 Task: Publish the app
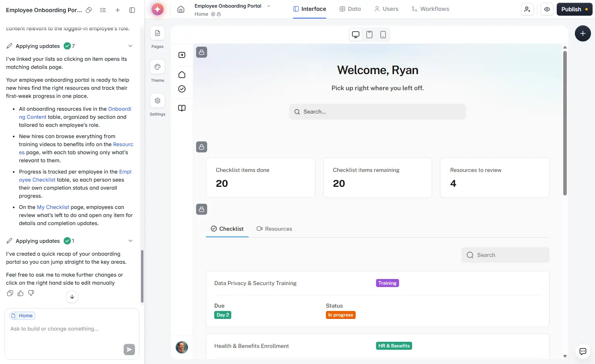pyautogui.click(x=574, y=9)
